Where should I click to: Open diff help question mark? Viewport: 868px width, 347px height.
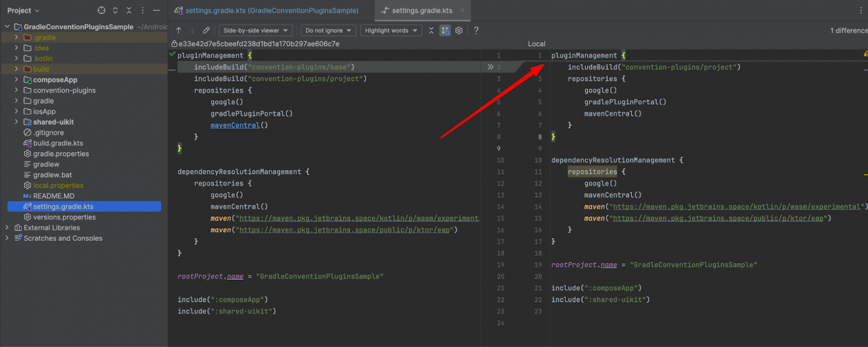476,31
